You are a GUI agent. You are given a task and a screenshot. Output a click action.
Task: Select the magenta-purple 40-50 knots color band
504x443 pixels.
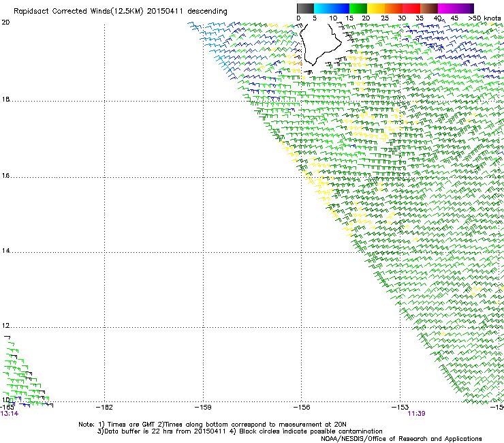[456, 8]
